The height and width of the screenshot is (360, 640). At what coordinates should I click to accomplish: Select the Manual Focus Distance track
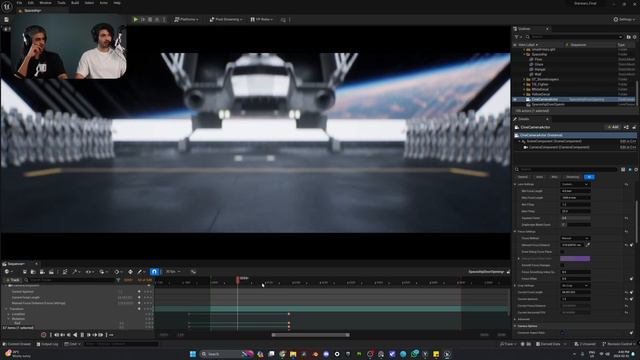(38, 303)
